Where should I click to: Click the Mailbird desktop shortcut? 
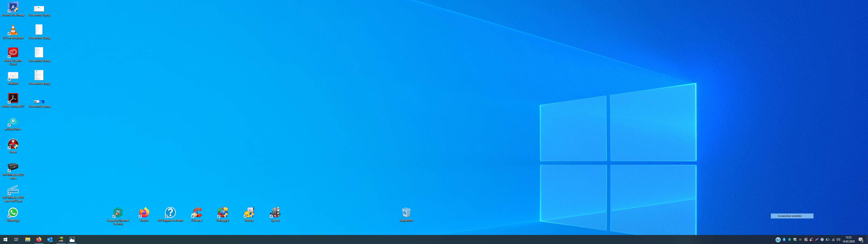pyautogui.click(x=13, y=76)
